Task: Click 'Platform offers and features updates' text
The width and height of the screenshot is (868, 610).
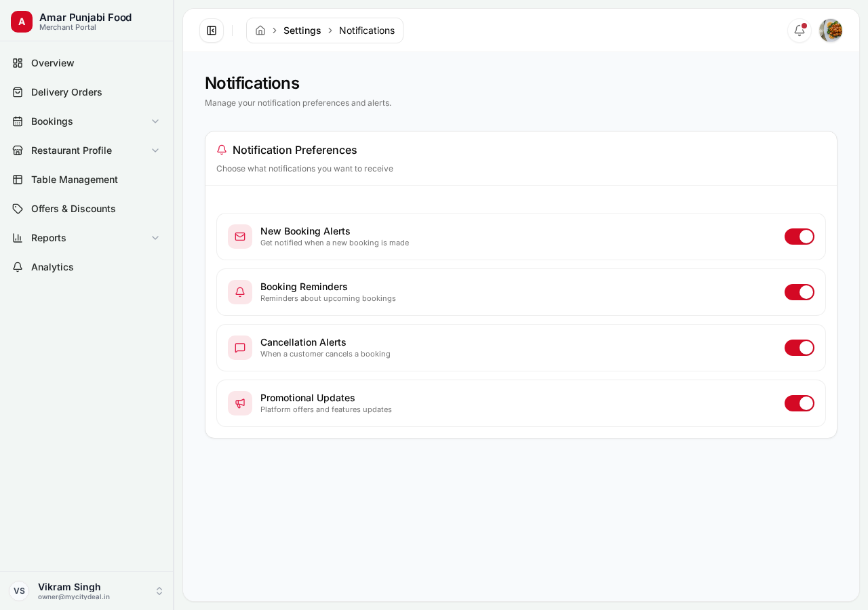Action: [326, 409]
